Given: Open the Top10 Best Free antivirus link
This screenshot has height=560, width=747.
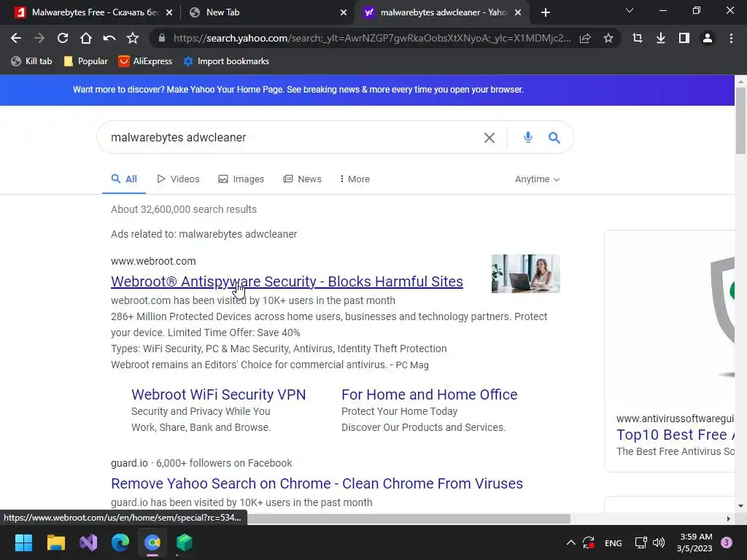Looking at the screenshot, I should [x=676, y=435].
